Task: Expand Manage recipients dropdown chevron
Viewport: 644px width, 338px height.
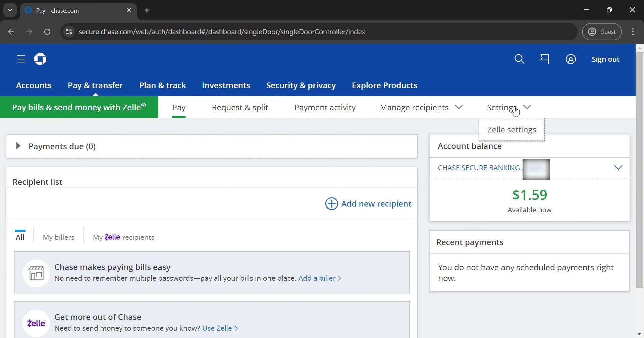Action: 459,107
